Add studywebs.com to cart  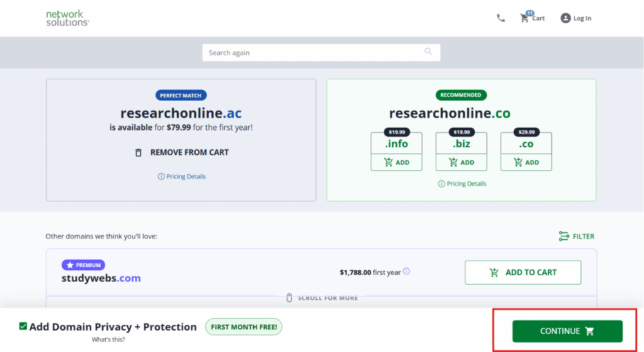point(523,272)
